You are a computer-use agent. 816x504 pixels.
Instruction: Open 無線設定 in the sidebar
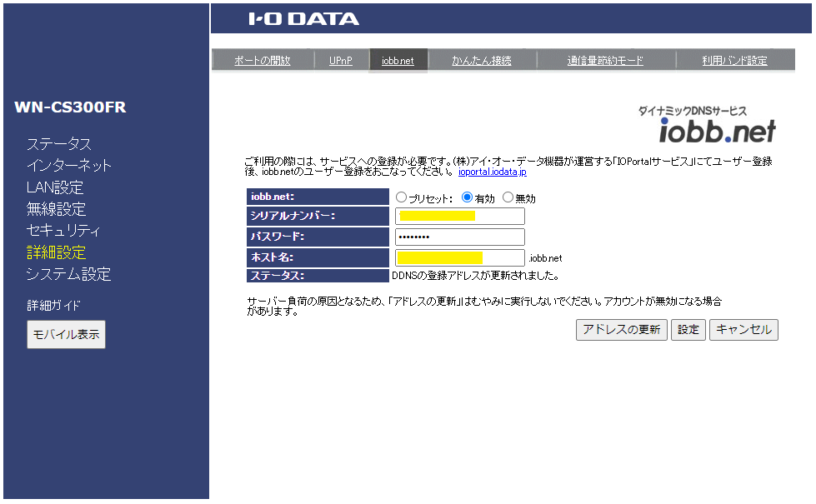[56, 209]
